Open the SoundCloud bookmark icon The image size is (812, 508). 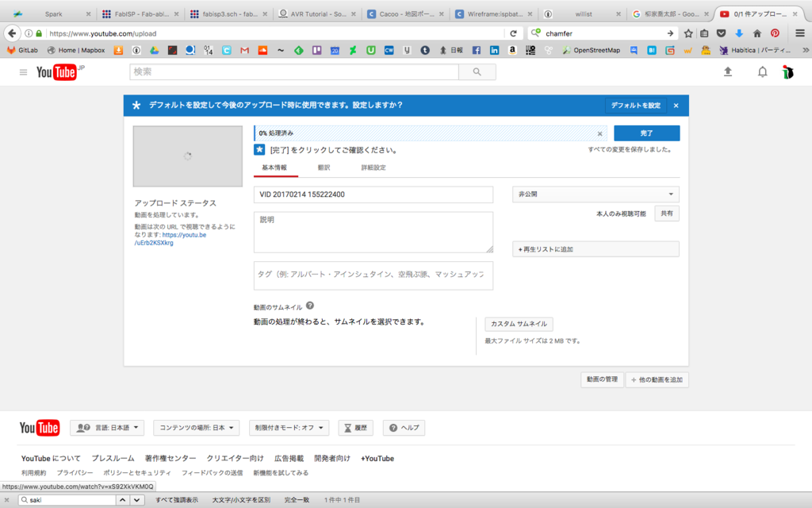[262, 50]
